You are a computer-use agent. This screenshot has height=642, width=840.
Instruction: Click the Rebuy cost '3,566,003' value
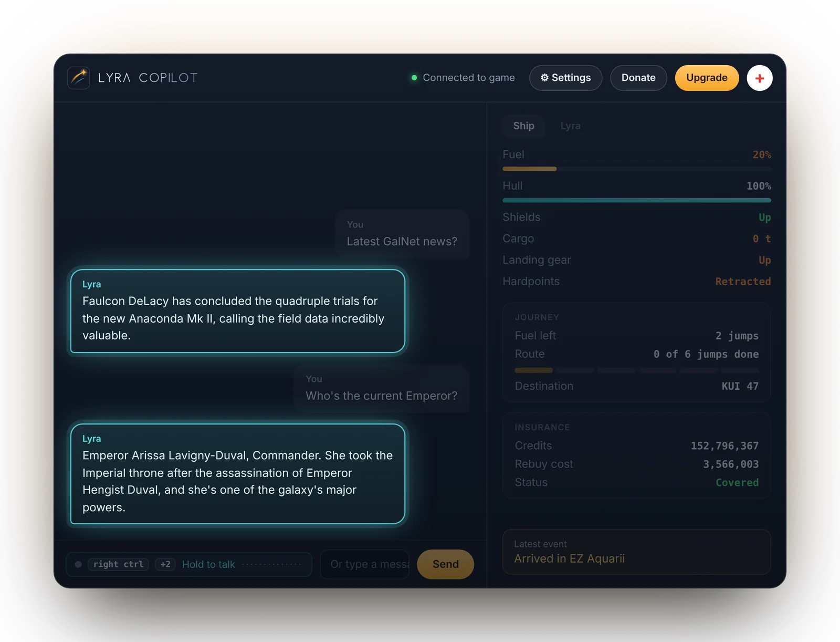pos(731,464)
